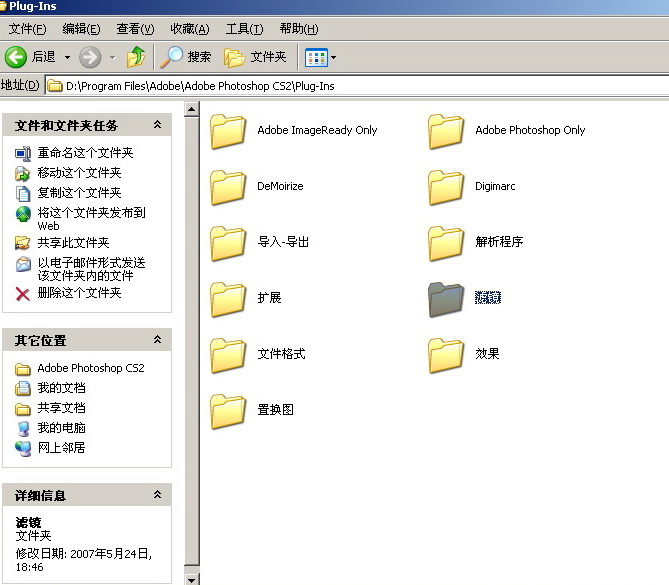
Task: Select the 文件格式 folder icon
Action: tap(228, 355)
